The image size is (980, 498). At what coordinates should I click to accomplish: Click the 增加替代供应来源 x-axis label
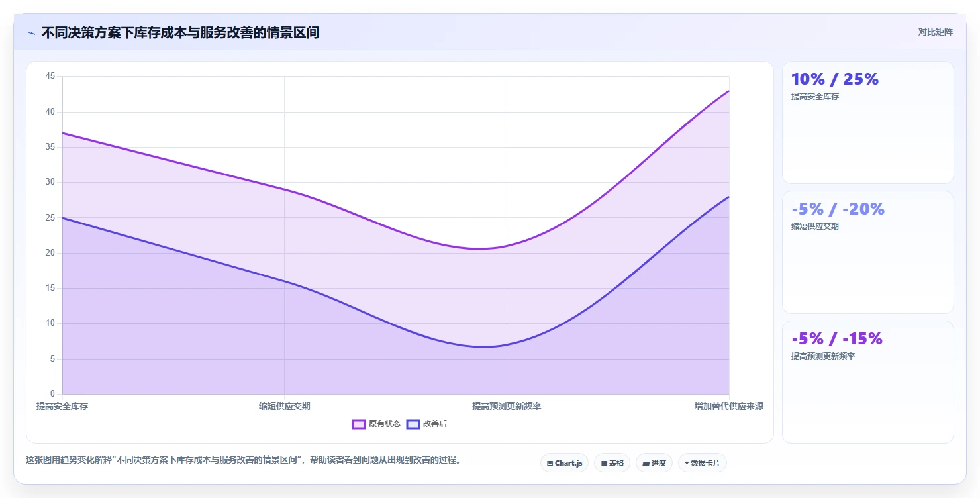(728, 406)
